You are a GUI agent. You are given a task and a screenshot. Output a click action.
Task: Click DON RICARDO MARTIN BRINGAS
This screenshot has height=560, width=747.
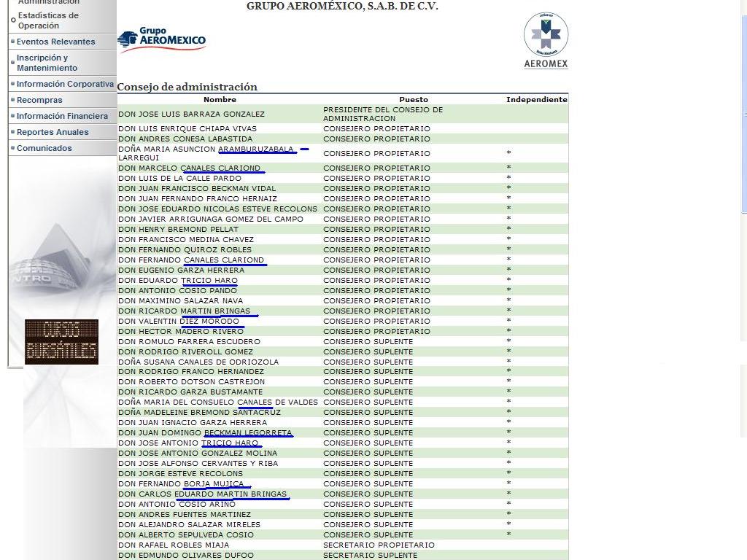184,311
